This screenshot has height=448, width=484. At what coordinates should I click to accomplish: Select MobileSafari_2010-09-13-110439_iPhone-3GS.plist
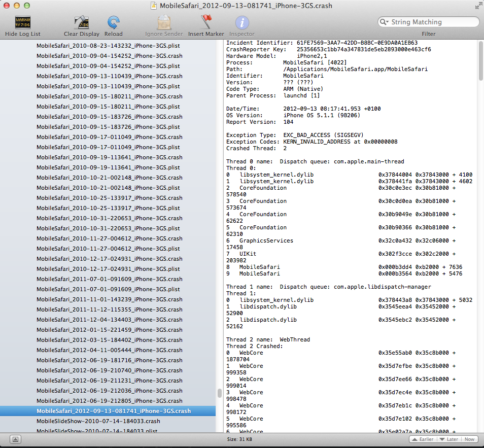point(108,86)
